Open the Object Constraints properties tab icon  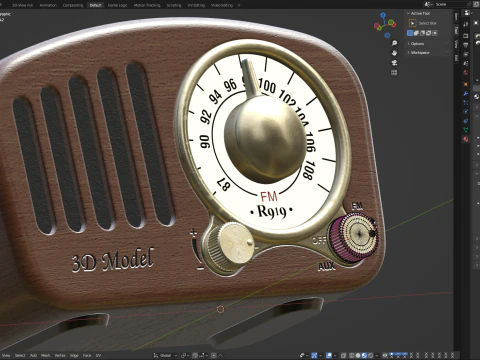(466, 121)
